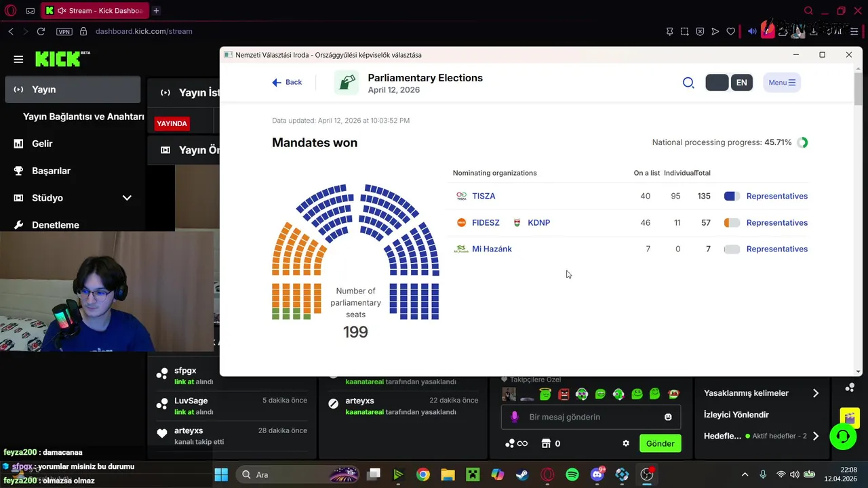
Task: Reload page with browser refresh icon
Action: click(41, 31)
